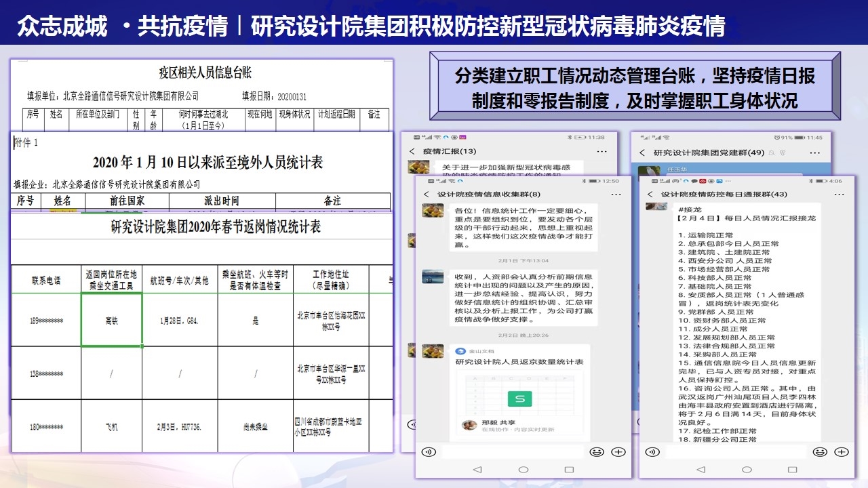Click the 138******** phone cell
Viewport: 868px width, 488px height.
tap(47, 373)
